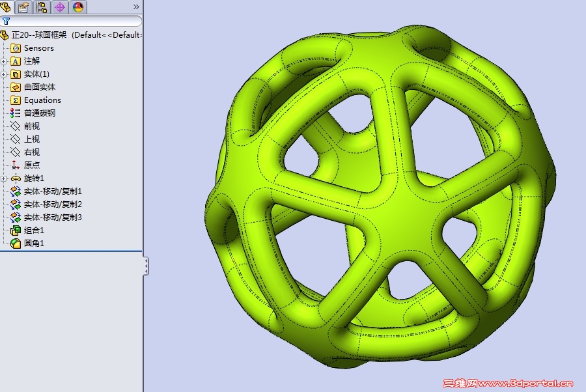Image resolution: width=586 pixels, height=392 pixels.
Task: Click the 普通碳钢 material icon
Action: click(16, 113)
